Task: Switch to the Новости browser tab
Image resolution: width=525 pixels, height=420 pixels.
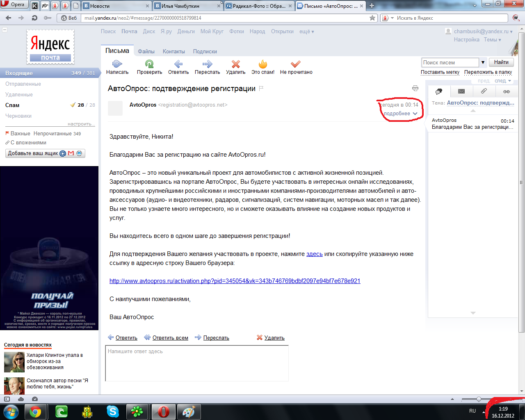Action: tap(116, 6)
